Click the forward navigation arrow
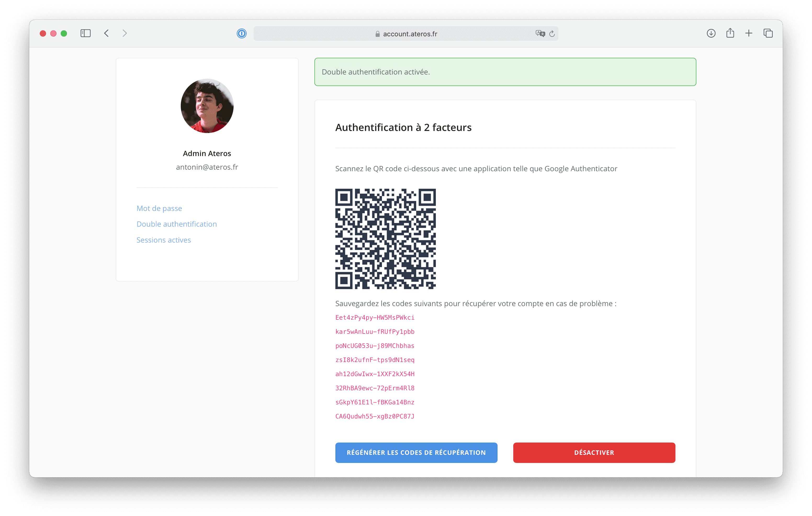This screenshot has width=812, height=516. point(125,33)
